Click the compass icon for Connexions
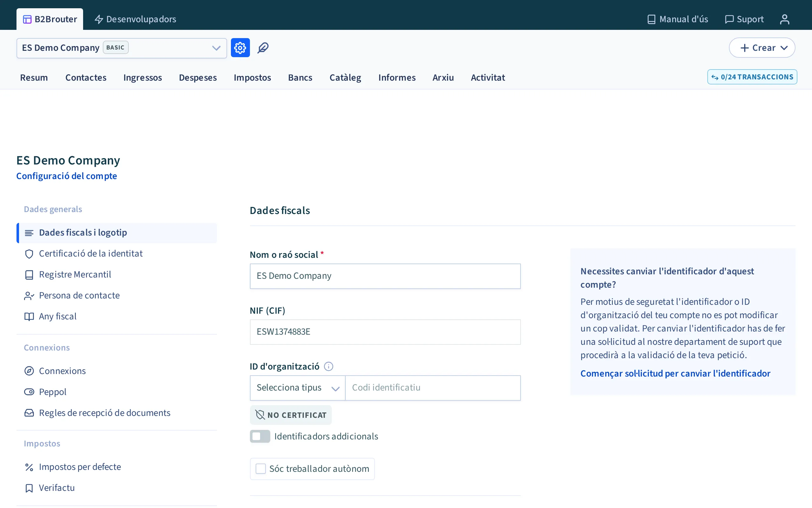Screen dimensions: 812x508 tap(29, 371)
